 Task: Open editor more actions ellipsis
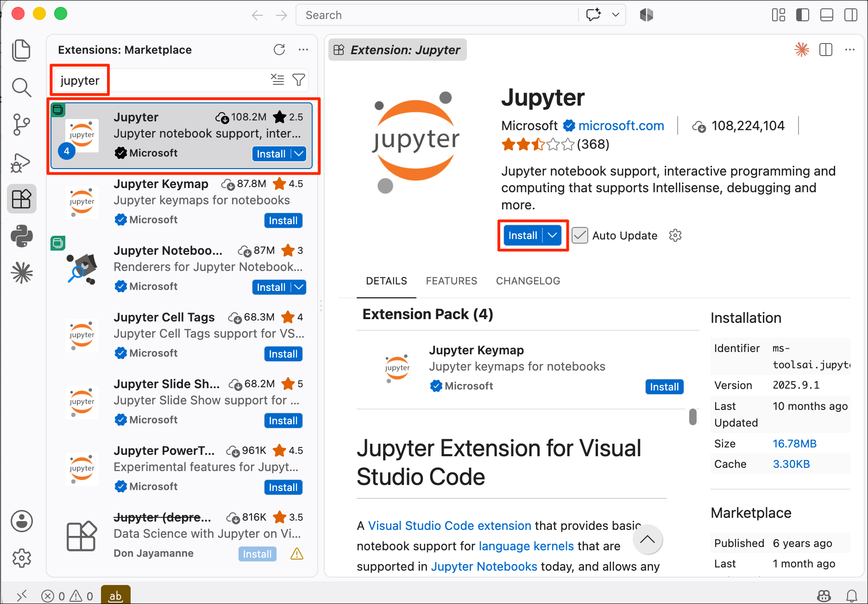(x=850, y=50)
